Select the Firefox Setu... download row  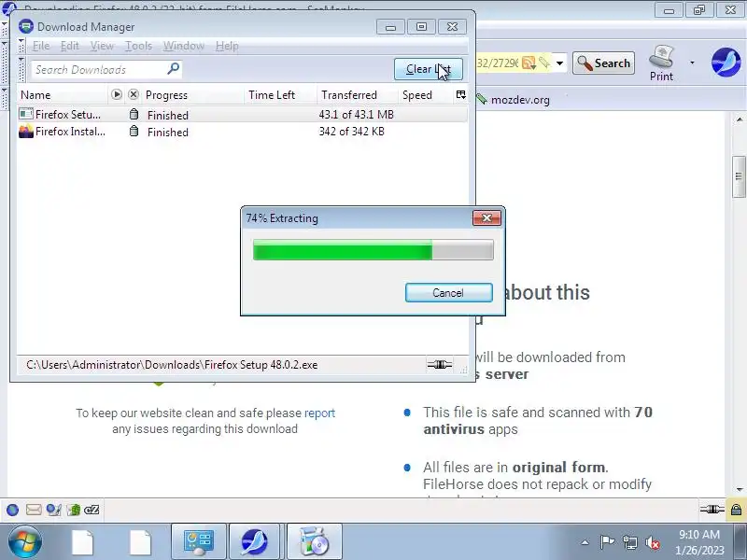242,114
